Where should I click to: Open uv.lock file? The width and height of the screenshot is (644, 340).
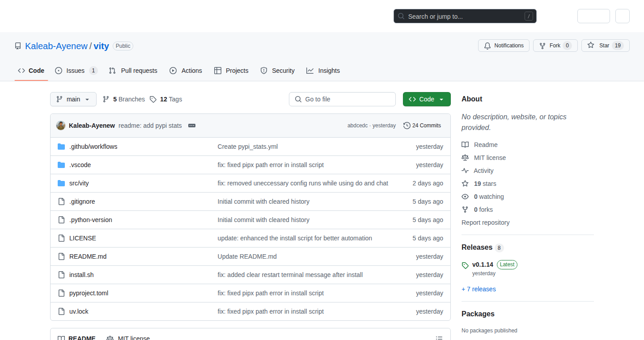point(79,311)
